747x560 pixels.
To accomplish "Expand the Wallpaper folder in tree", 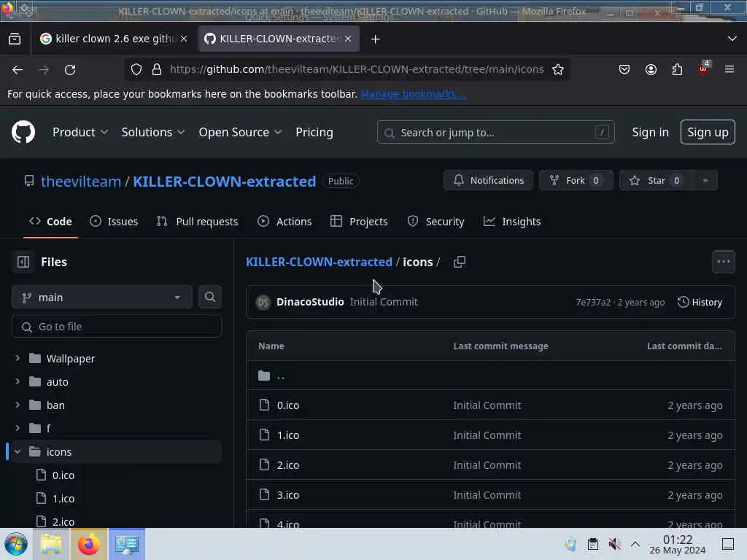I will [x=18, y=358].
